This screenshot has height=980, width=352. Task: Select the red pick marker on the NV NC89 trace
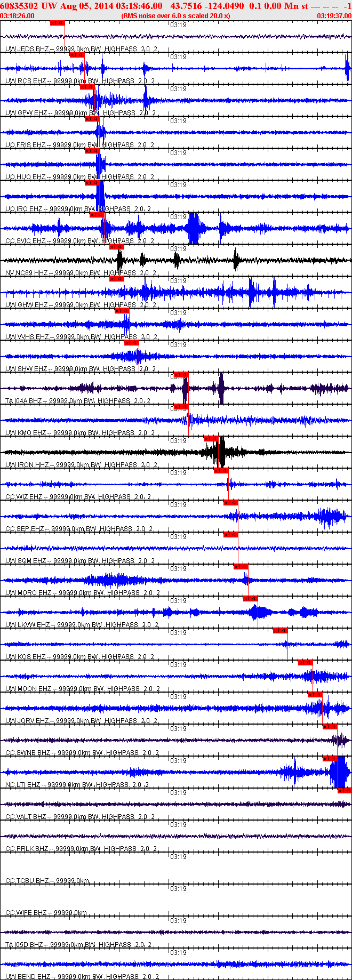coord(117,247)
